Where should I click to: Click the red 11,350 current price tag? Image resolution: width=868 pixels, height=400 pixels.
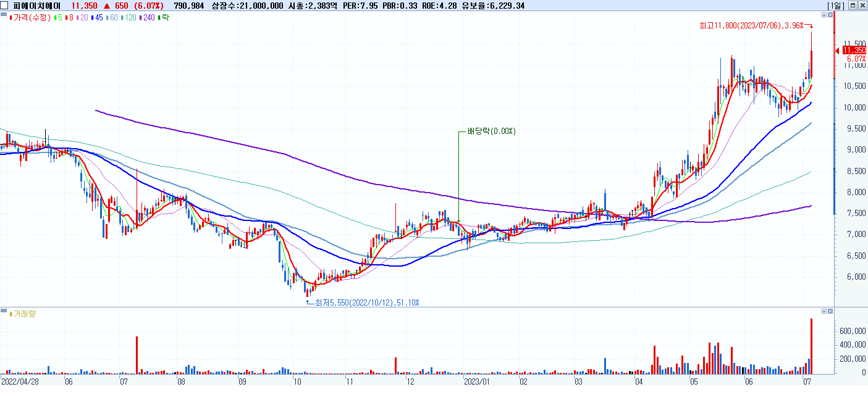tap(854, 50)
